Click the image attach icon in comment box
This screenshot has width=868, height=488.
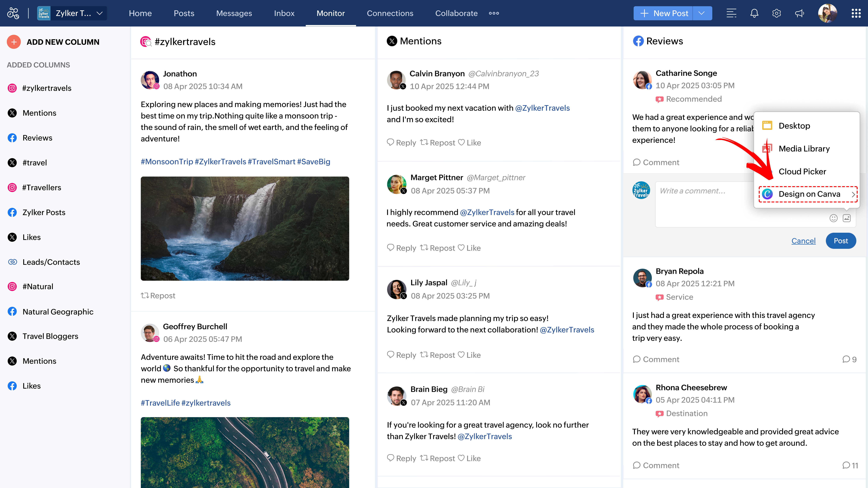(846, 218)
